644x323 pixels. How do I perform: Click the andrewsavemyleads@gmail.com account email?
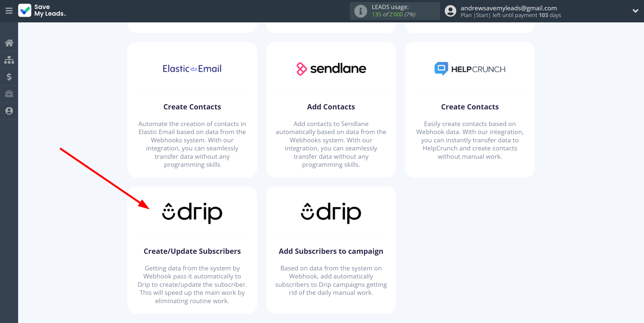point(509,8)
